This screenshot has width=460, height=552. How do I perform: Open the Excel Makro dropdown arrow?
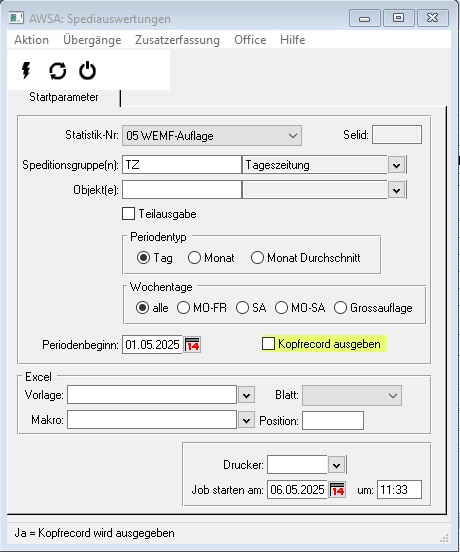tap(246, 420)
